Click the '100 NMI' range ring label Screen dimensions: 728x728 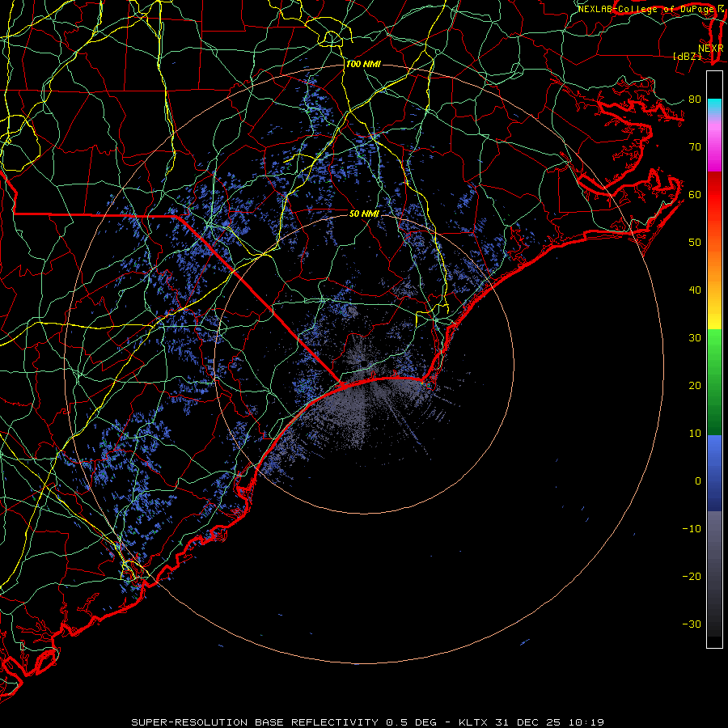[x=363, y=64]
